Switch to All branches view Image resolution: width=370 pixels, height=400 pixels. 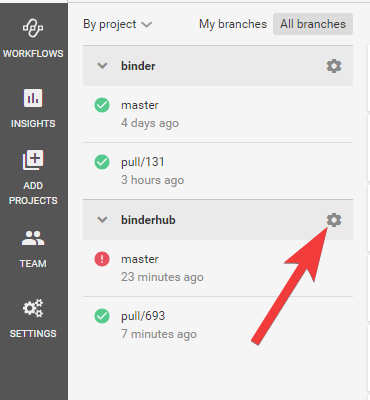tap(313, 24)
